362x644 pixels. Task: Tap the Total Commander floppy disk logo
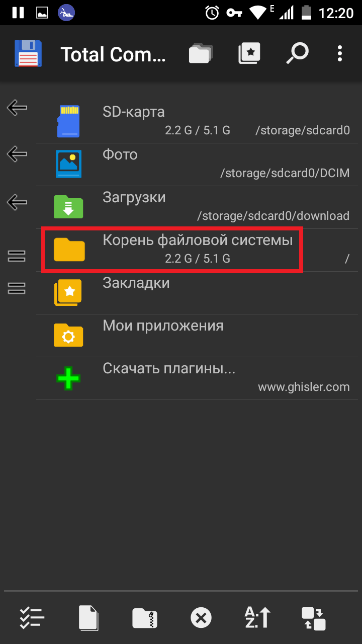pos(28,53)
